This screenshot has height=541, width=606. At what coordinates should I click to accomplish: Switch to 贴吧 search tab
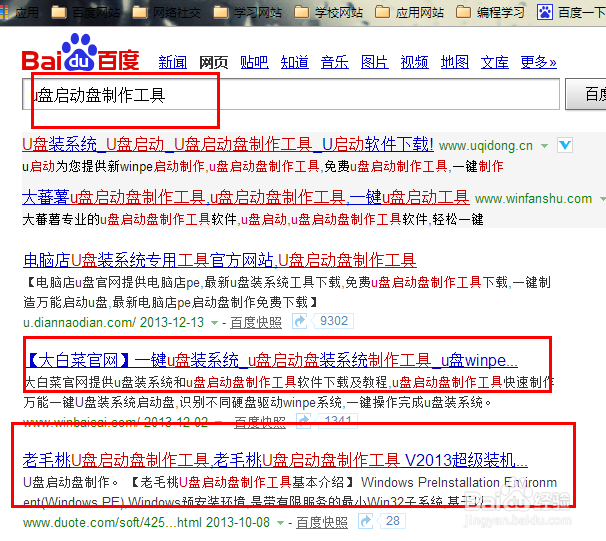[254, 62]
